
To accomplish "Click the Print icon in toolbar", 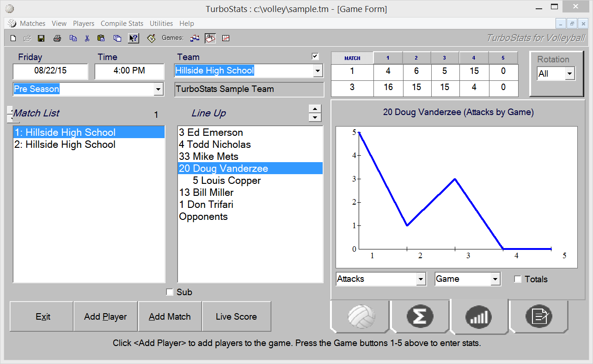I will (x=57, y=38).
